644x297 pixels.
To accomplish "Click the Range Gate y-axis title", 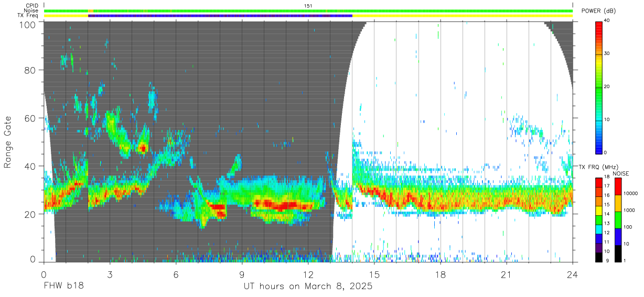I will (x=8, y=141).
